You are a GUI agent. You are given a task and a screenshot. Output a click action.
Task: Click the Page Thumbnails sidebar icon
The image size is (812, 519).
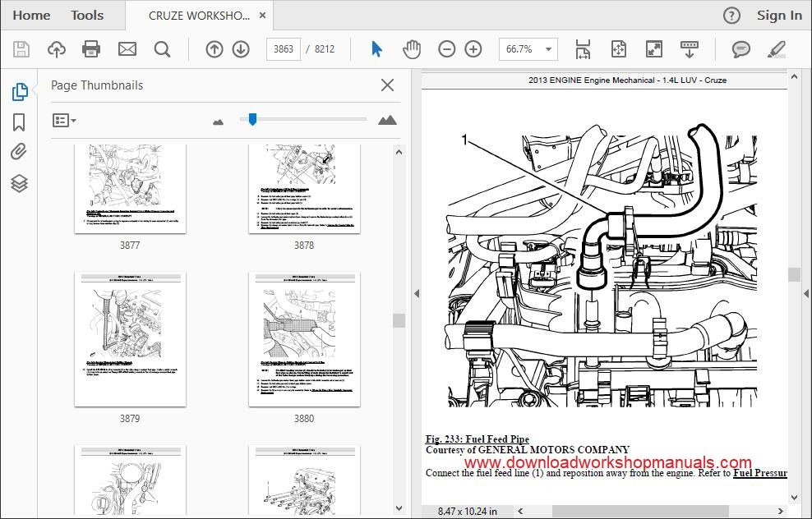[19, 92]
